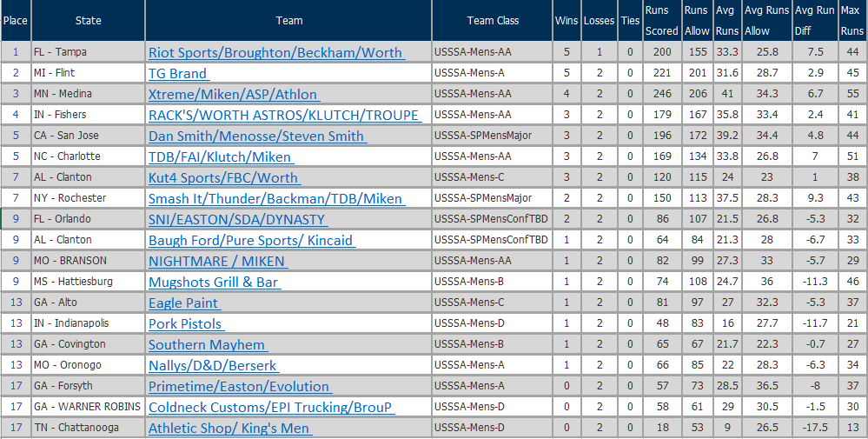Image resolution: width=868 pixels, height=439 pixels.
Task: Select 'USSSA-Mens-A' class in TG Brand row
Action: [493, 72]
